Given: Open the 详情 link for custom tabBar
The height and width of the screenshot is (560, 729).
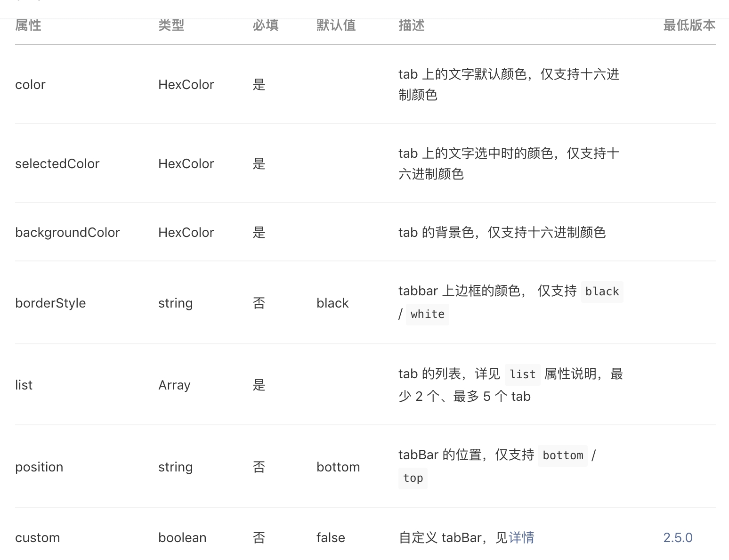Looking at the screenshot, I should 522,537.
